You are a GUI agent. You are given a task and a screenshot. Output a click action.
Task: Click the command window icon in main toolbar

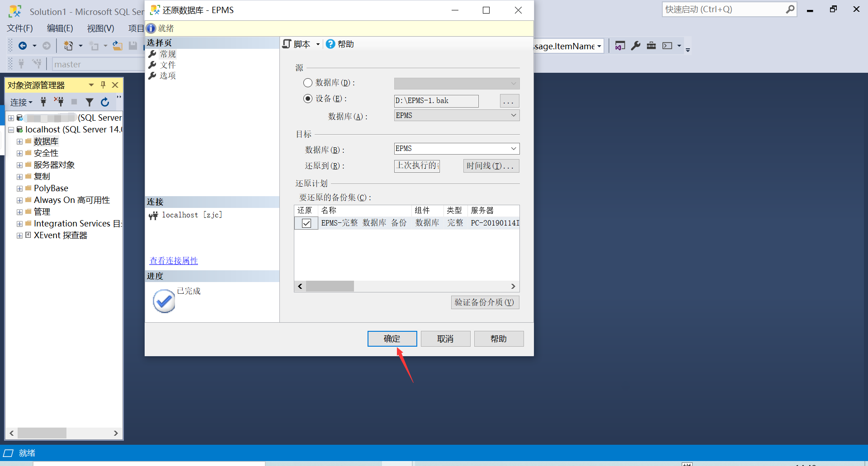[667, 46]
